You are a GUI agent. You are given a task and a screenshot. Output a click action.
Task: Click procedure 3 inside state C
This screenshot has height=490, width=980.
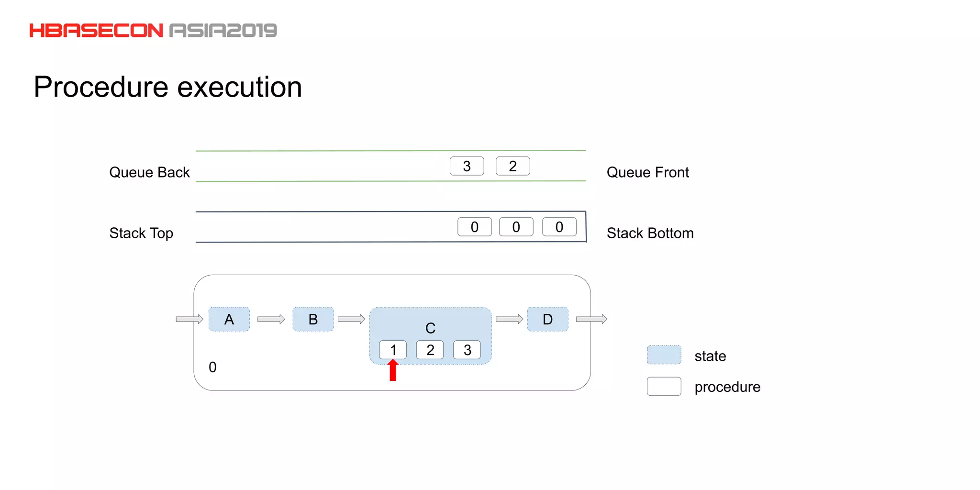tap(467, 350)
